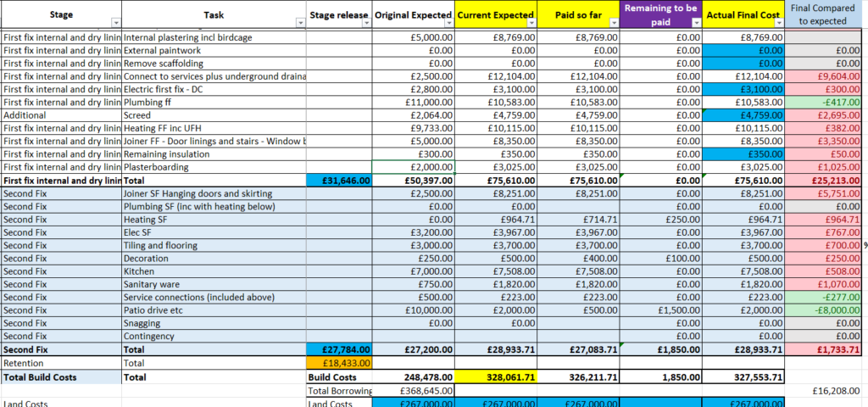The width and height of the screenshot is (868, 407).
Task: Open the Remaining to be paid filter
Action: point(696,24)
